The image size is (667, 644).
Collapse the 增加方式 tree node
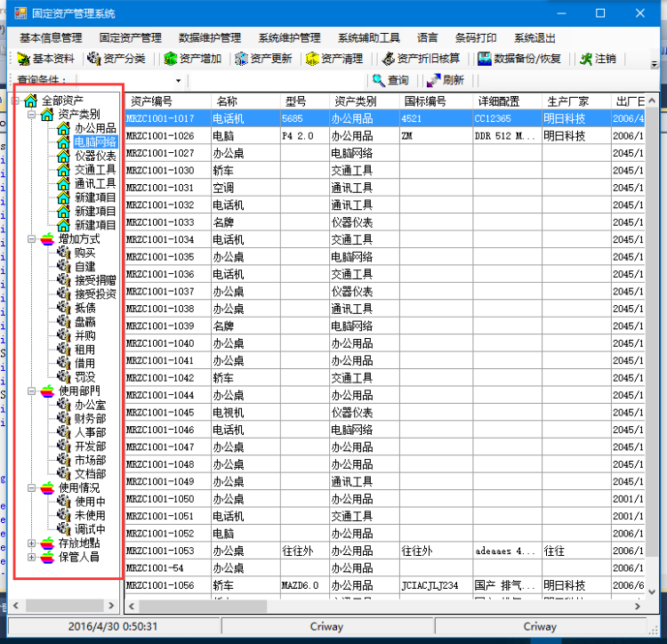(x=33, y=239)
